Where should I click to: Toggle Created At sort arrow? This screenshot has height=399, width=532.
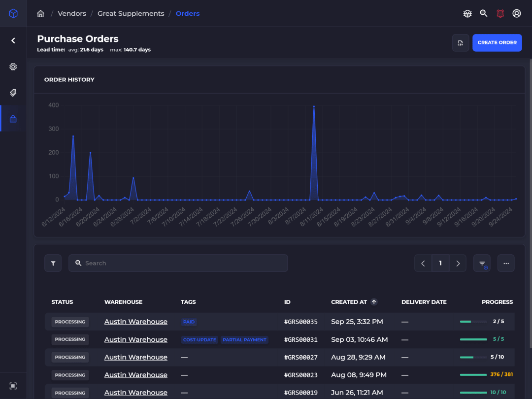coord(374,302)
